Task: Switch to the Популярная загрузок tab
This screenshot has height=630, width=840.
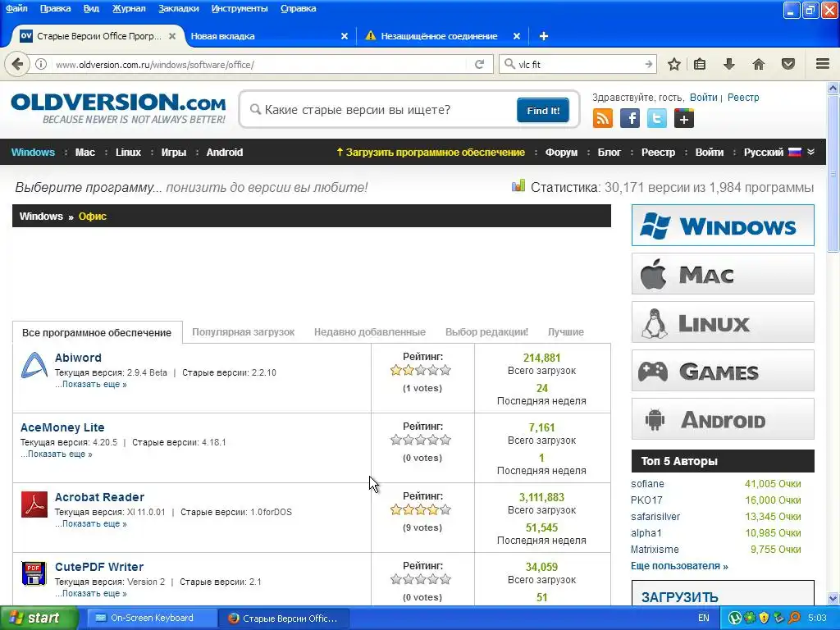Action: (x=243, y=331)
